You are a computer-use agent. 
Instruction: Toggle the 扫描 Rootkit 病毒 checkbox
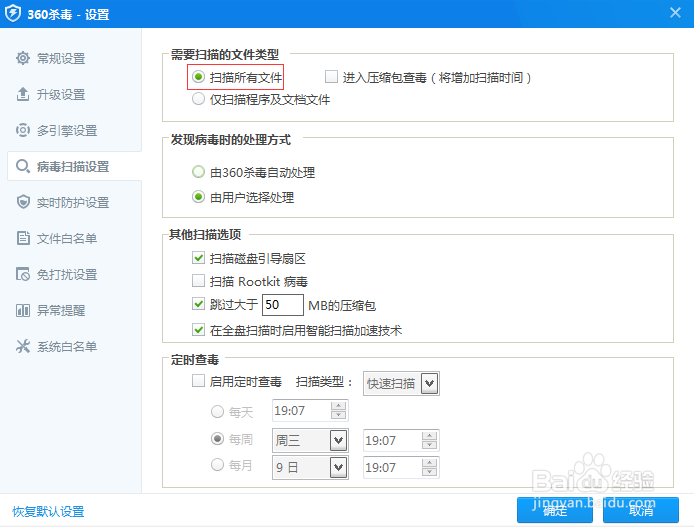tap(198, 282)
